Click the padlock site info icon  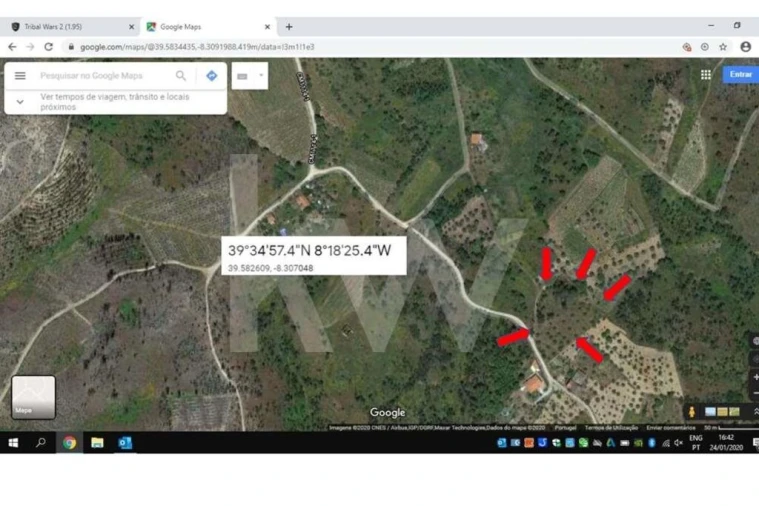(71, 47)
